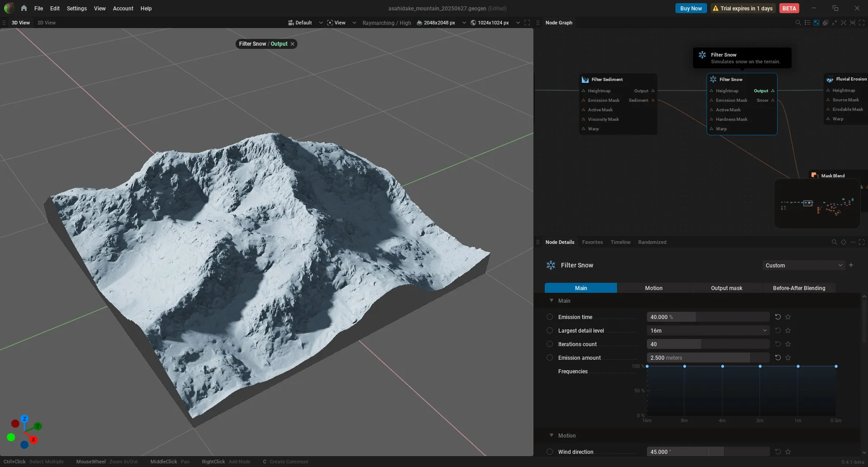The height and width of the screenshot is (467, 868).
Task: Open the Settings menu
Action: 76,8
